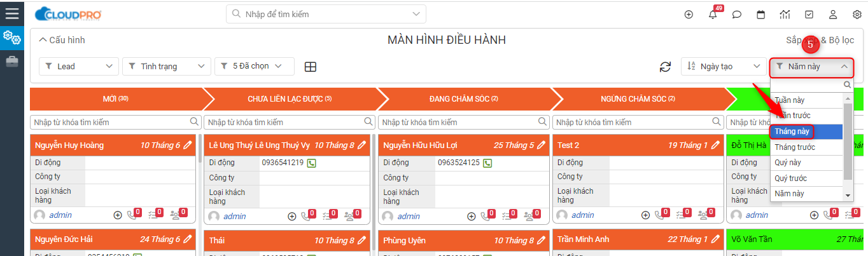Click the notification bell icon
The height and width of the screenshot is (256, 868).
click(x=713, y=15)
